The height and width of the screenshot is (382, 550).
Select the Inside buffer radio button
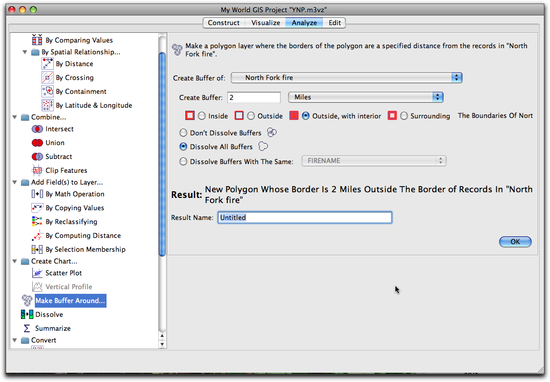pos(202,116)
